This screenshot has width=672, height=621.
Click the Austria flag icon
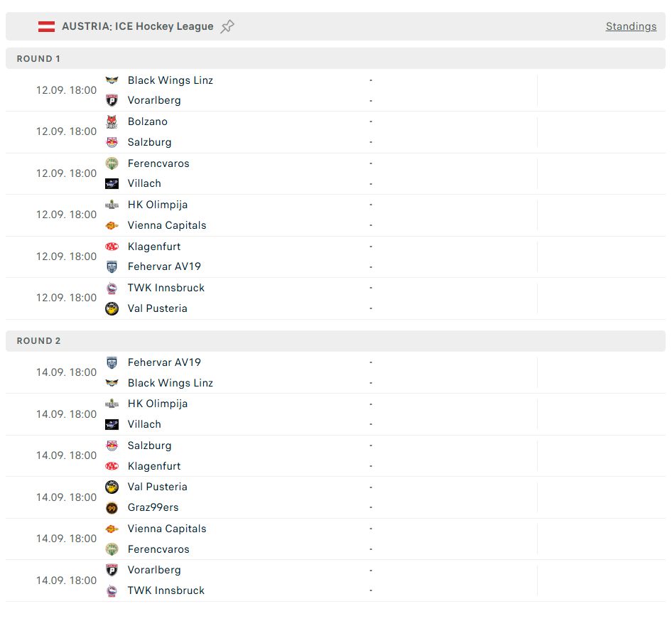click(46, 26)
